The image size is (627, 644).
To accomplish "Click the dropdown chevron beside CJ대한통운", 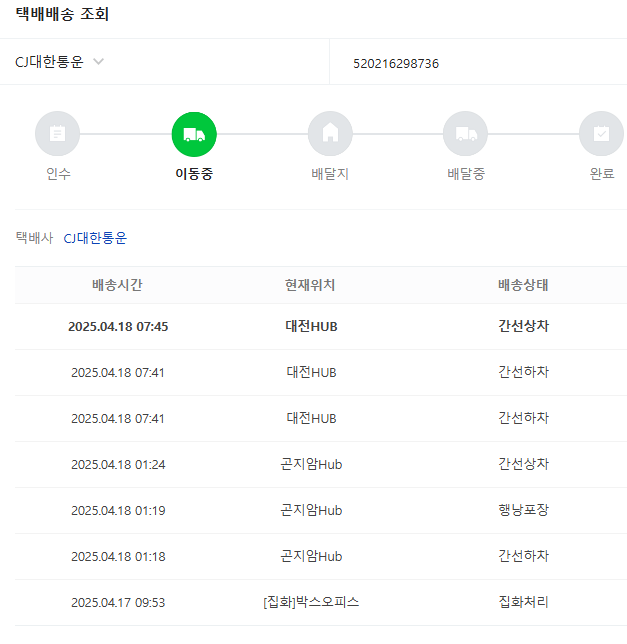I will coord(98,62).
